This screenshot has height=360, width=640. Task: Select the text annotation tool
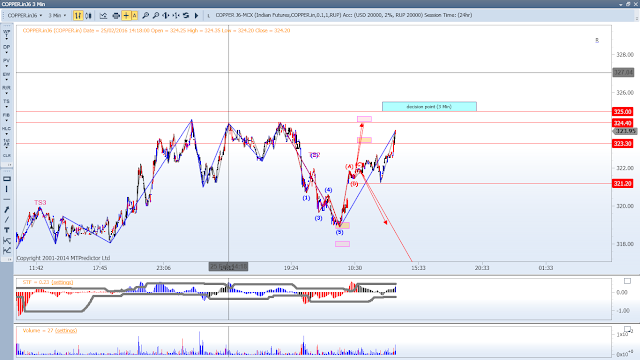(x=7, y=230)
